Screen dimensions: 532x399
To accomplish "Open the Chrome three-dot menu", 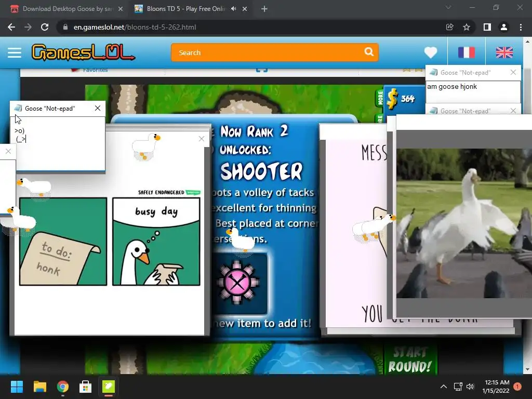I will pyautogui.click(x=521, y=27).
